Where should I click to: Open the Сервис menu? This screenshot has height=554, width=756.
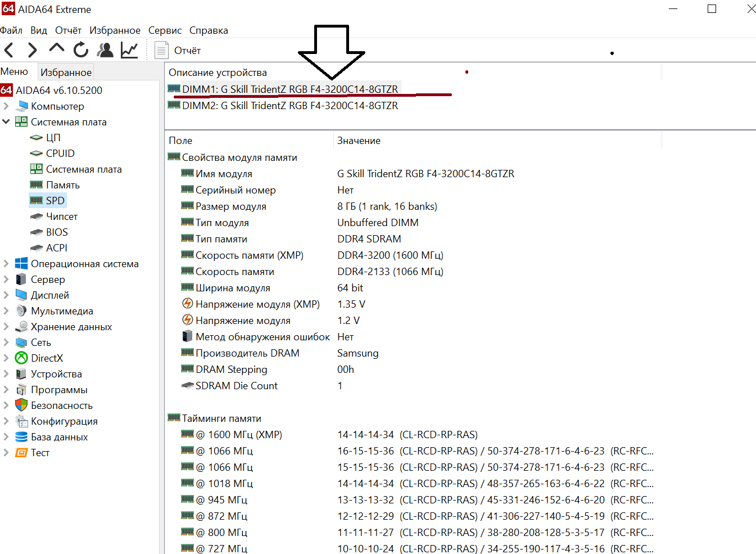point(165,30)
